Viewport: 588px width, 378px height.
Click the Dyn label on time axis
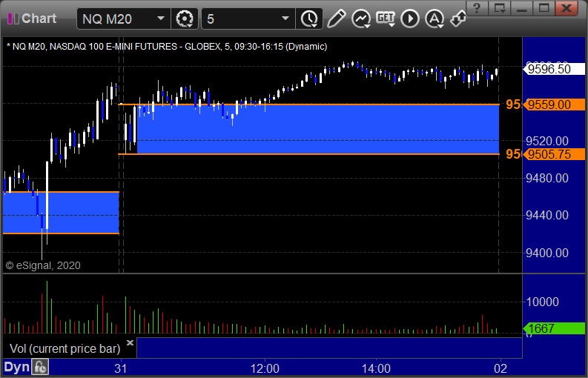(x=16, y=367)
